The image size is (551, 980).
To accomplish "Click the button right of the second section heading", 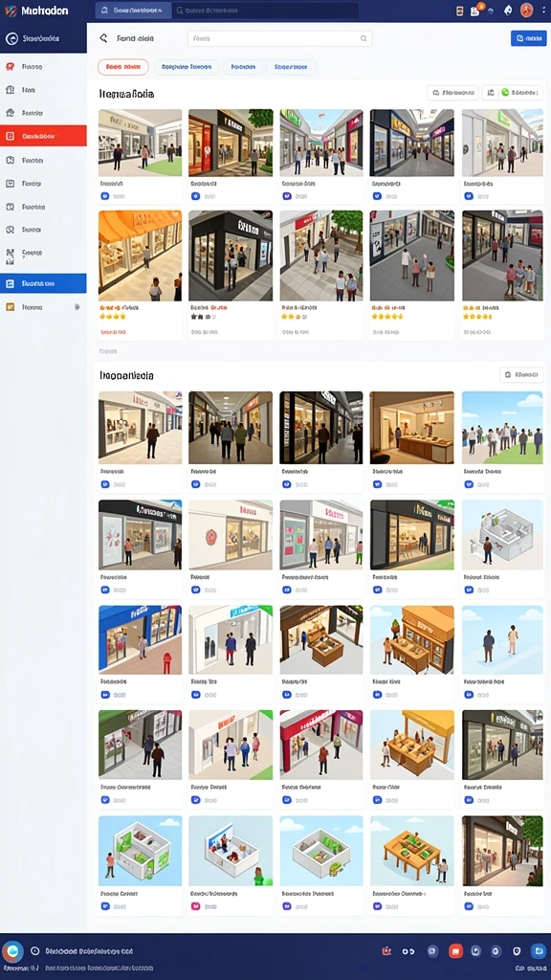I will pos(521,375).
